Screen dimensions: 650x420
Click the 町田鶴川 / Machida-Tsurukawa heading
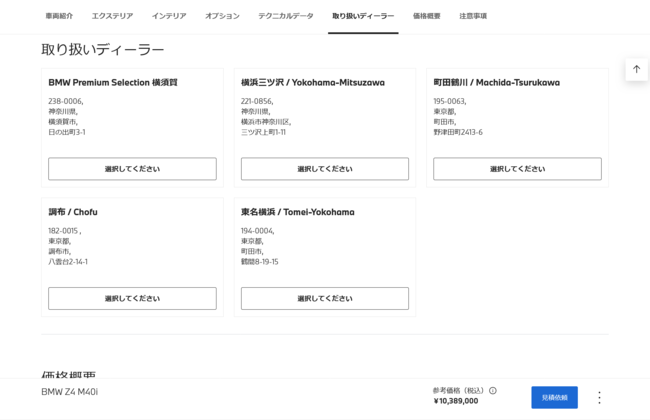(497, 82)
